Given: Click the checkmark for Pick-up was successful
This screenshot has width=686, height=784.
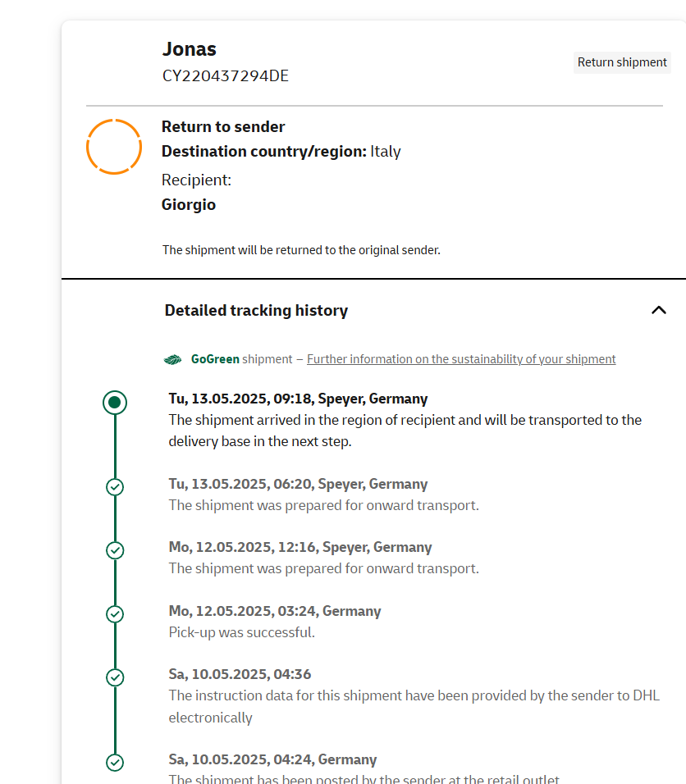Looking at the screenshot, I should pos(115,614).
